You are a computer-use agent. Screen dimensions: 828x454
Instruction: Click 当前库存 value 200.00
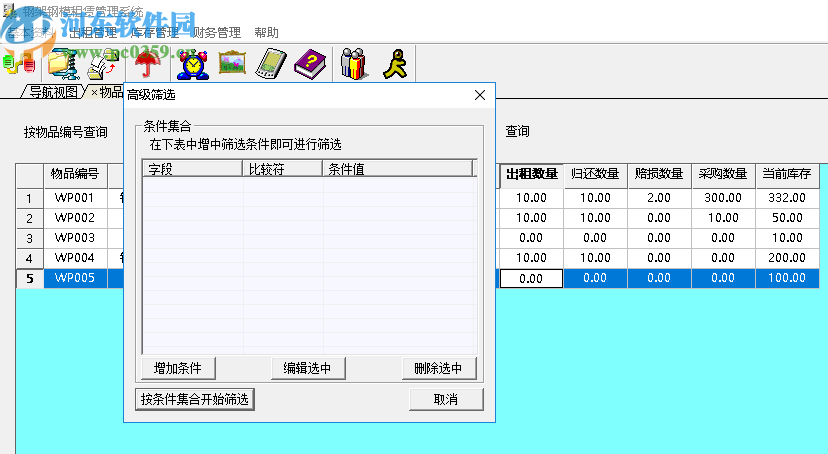pos(787,258)
